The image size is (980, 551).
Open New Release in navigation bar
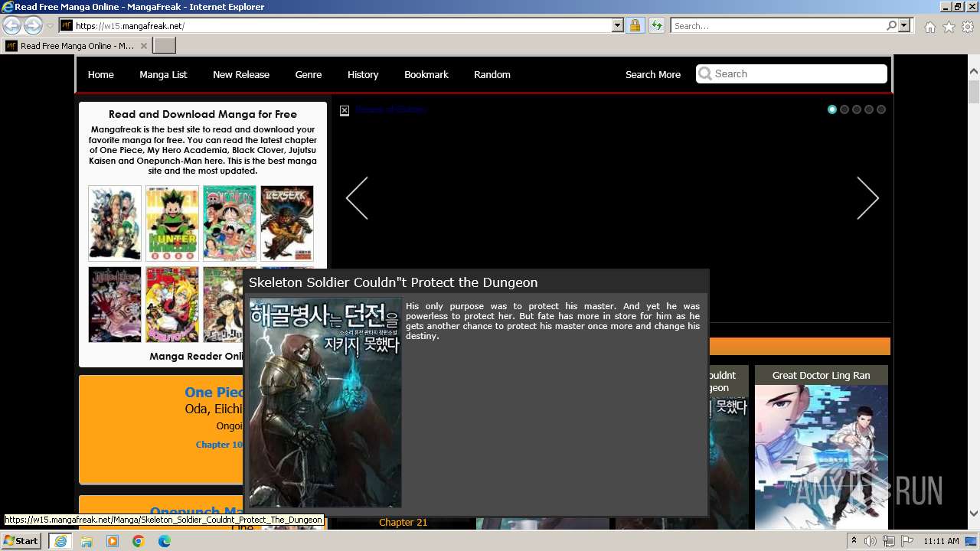click(x=241, y=74)
